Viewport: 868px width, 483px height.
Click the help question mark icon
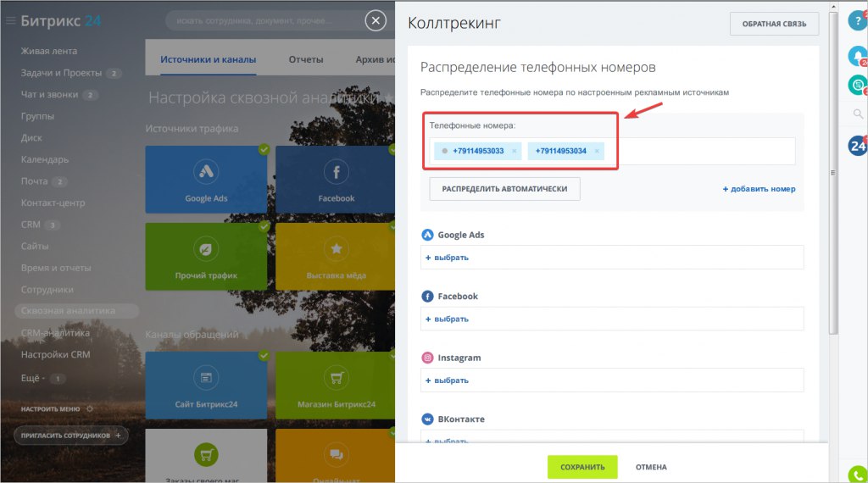[x=858, y=21]
